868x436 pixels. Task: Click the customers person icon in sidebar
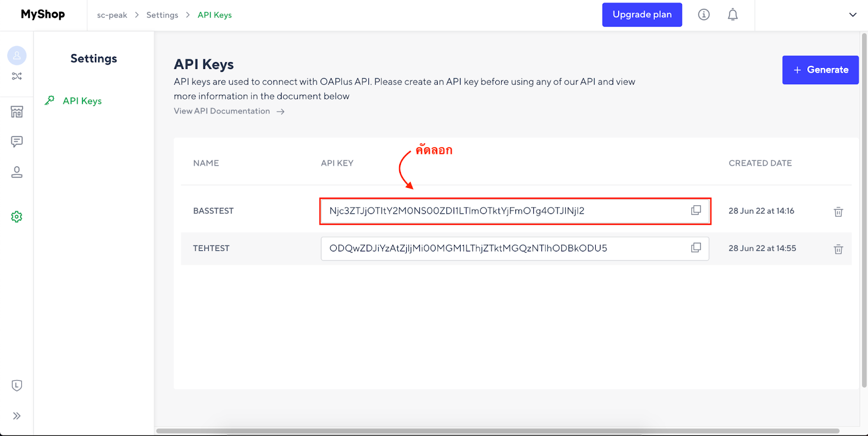(17, 172)
